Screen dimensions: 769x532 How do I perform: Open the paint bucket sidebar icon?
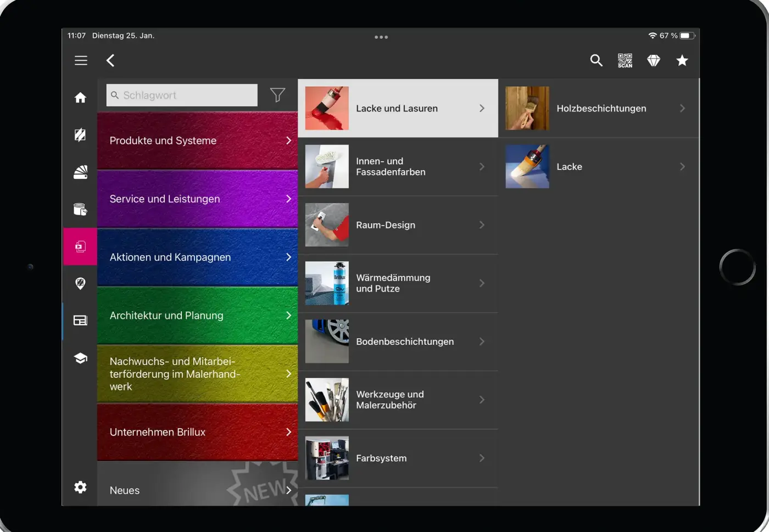click(80, 209)
